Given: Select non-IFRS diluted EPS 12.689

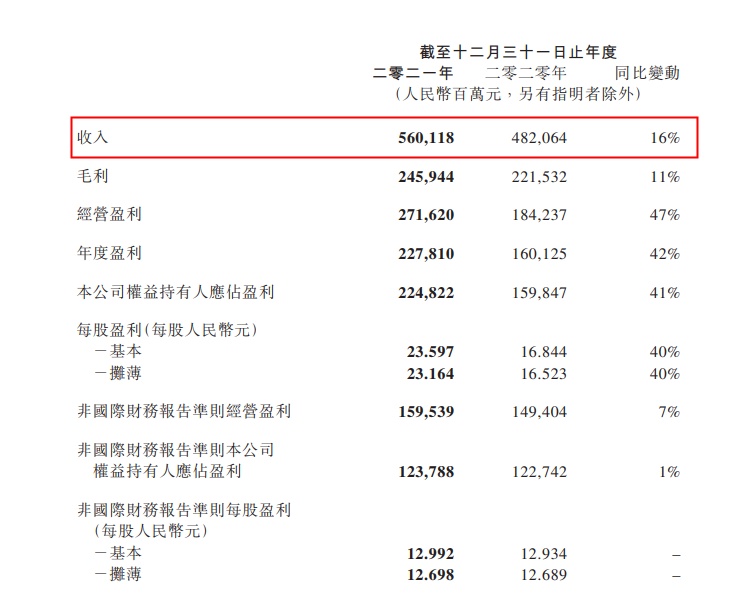Looking at the screenshot, I should click(544, 575).
